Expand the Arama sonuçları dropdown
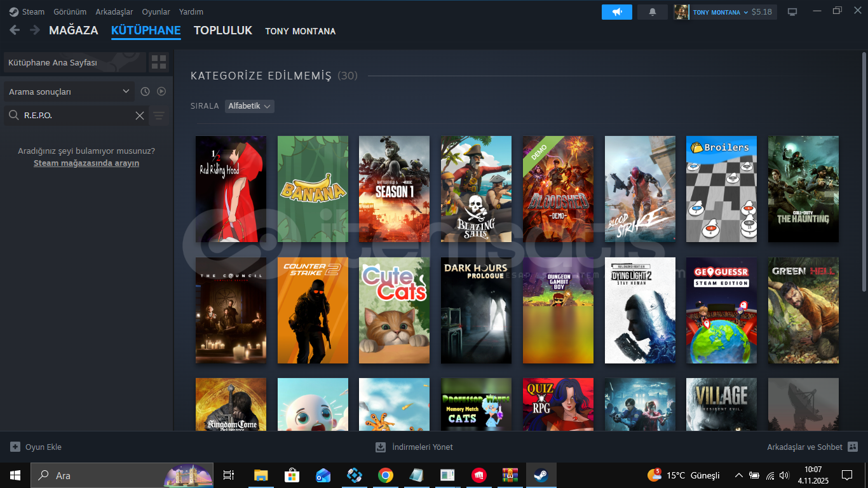Image resolution: width=868 pixels, height=488 pixels. [125, 91]
